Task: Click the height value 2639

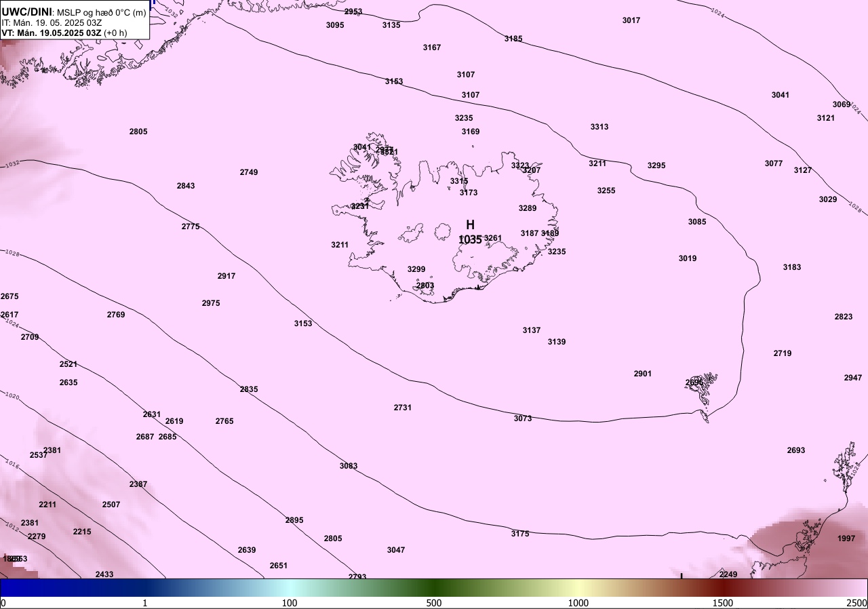Action: pos(247,550)
